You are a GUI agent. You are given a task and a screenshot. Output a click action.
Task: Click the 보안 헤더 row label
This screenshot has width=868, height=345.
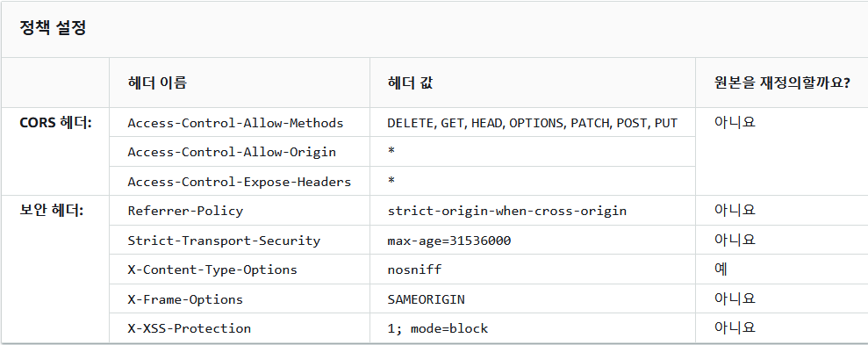(51, 211)
